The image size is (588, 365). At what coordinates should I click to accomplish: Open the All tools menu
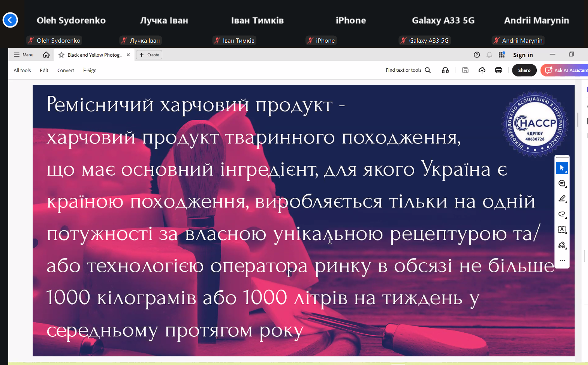(x=22, y=70)
